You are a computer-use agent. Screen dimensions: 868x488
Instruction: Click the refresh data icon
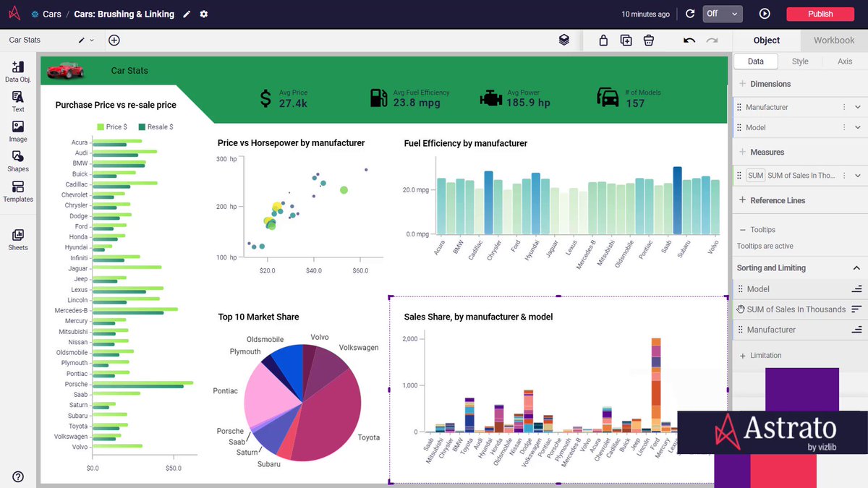tap(690, 14)
